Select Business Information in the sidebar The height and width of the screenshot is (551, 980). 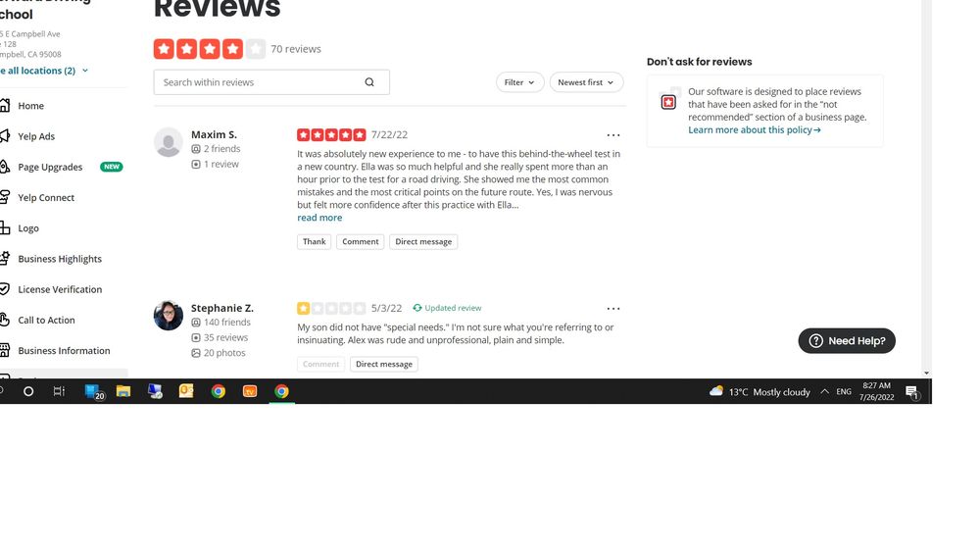(64, 351)
